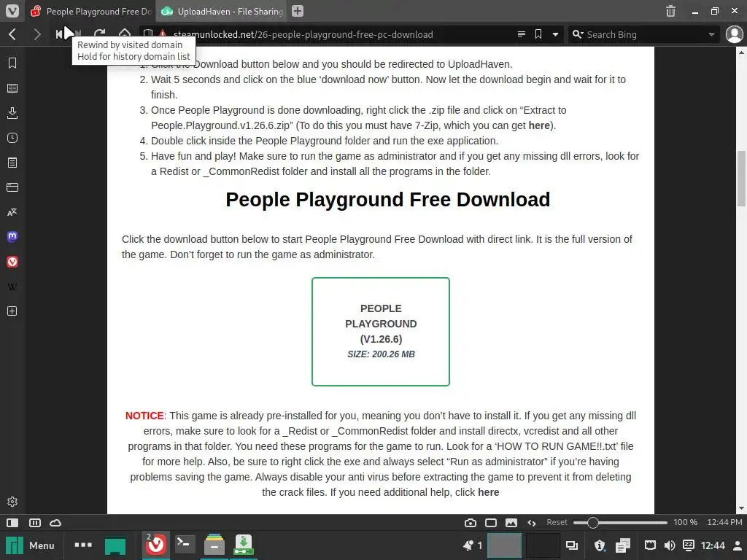Screen dimensions: 747x560
Task: Go to the home page
Action: [124, 34]
